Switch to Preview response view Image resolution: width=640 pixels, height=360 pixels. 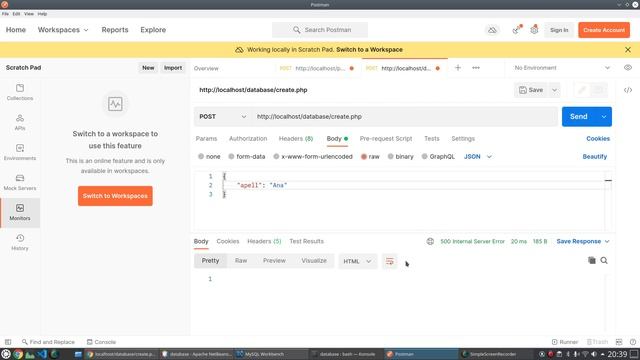click(x=274, y=260)
